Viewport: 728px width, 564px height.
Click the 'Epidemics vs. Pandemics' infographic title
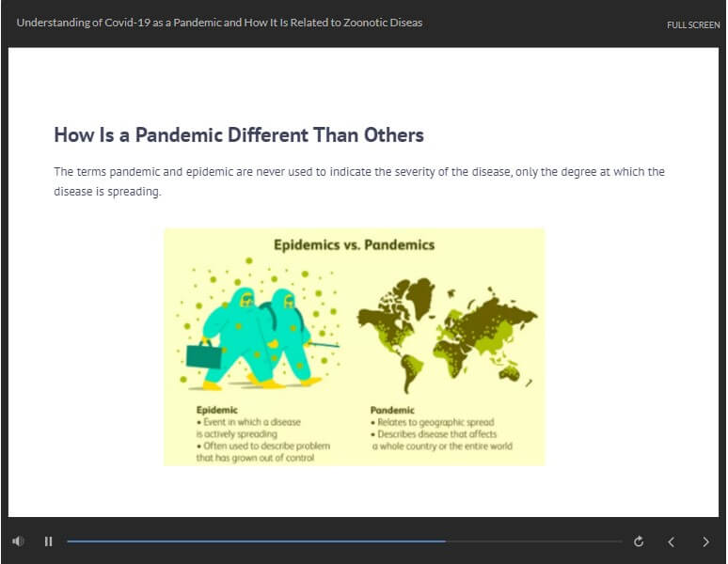(x=354, y=245)
